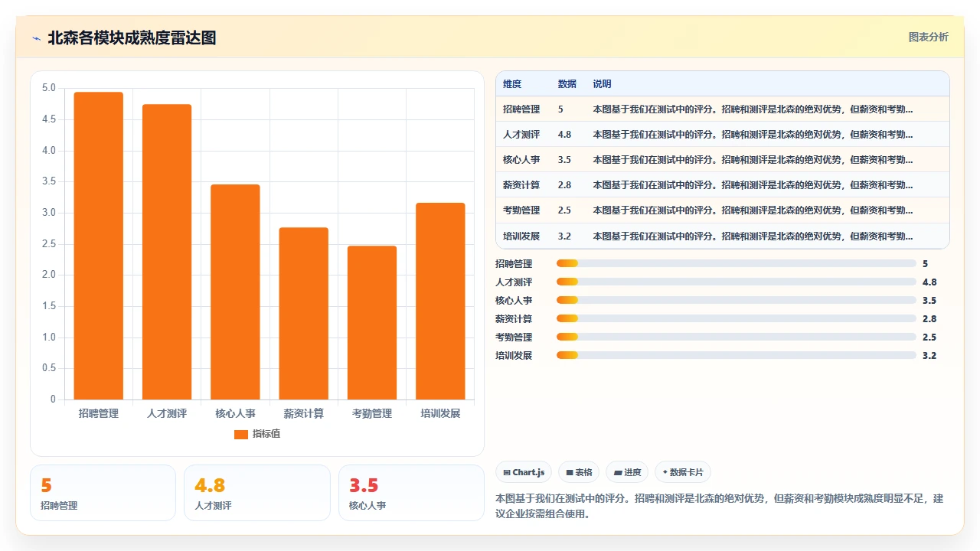Open the 人才测评 data card showing 4.8
This screenshot has width=980, height=551.
pyautogui.click(x=257, y=493)
